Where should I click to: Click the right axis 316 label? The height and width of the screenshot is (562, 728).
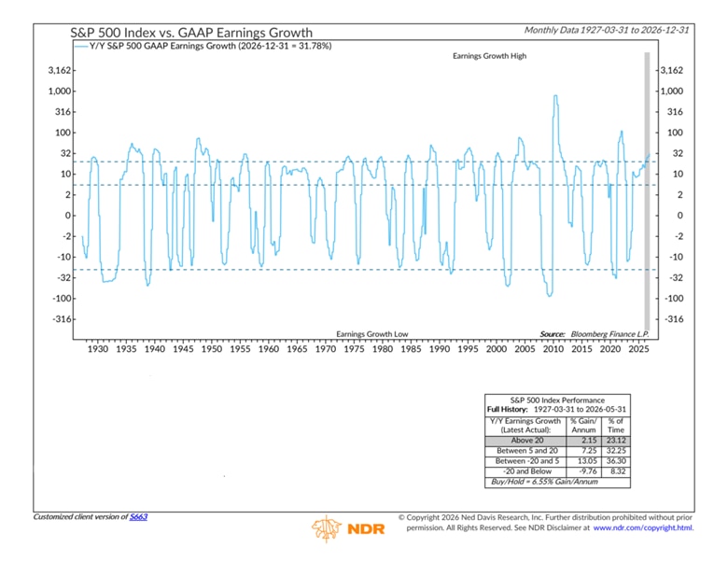point(675,111)
